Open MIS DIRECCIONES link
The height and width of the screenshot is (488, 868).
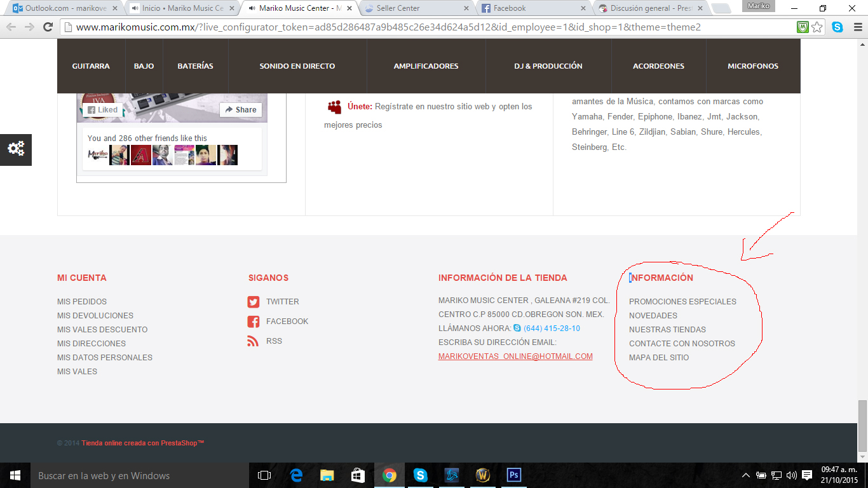pyautogui.click(x=92, y=344)
